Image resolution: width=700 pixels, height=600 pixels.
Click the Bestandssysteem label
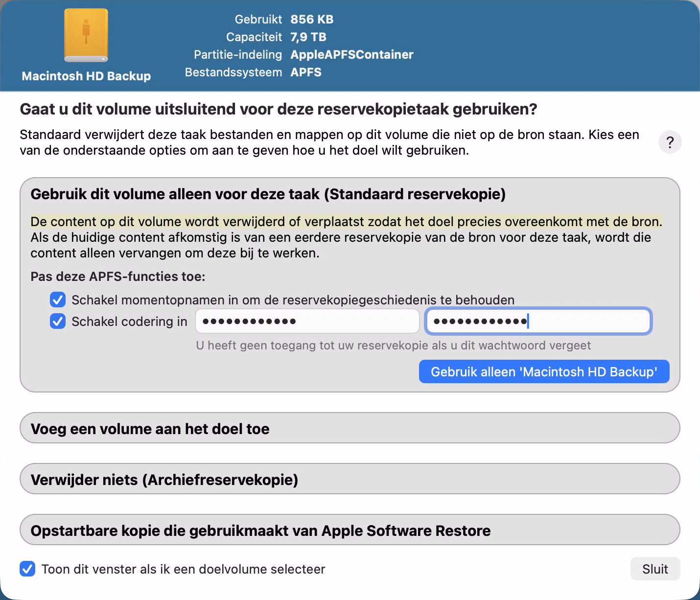pos(233,72)
